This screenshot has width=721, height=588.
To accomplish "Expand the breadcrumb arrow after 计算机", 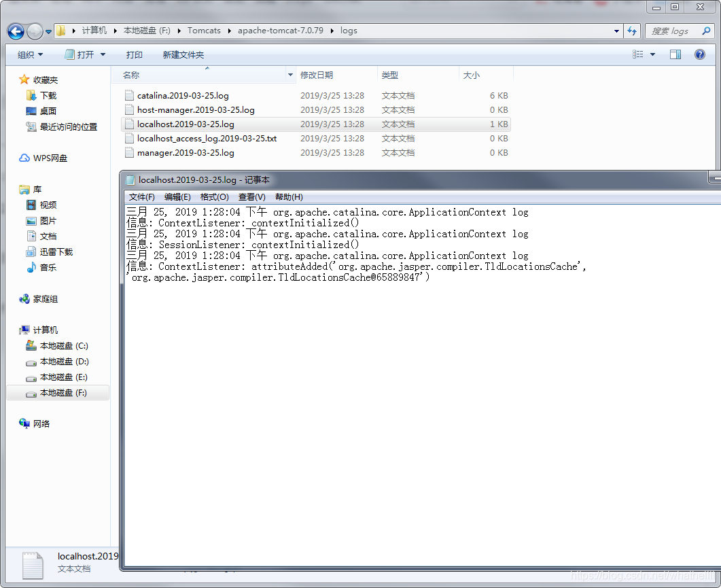I will (115, 31).
